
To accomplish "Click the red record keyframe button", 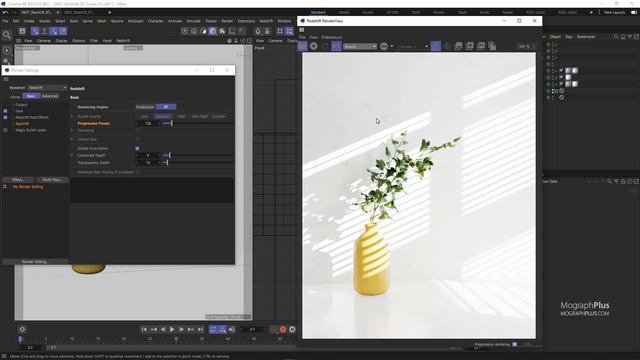I will pyautogui.click(x=283, y=329).
